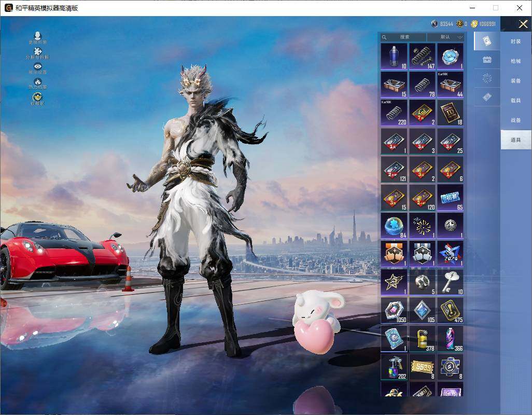The image size is (532, 415).
Task: Select the fireworks item
Action: tap(422, 226)
